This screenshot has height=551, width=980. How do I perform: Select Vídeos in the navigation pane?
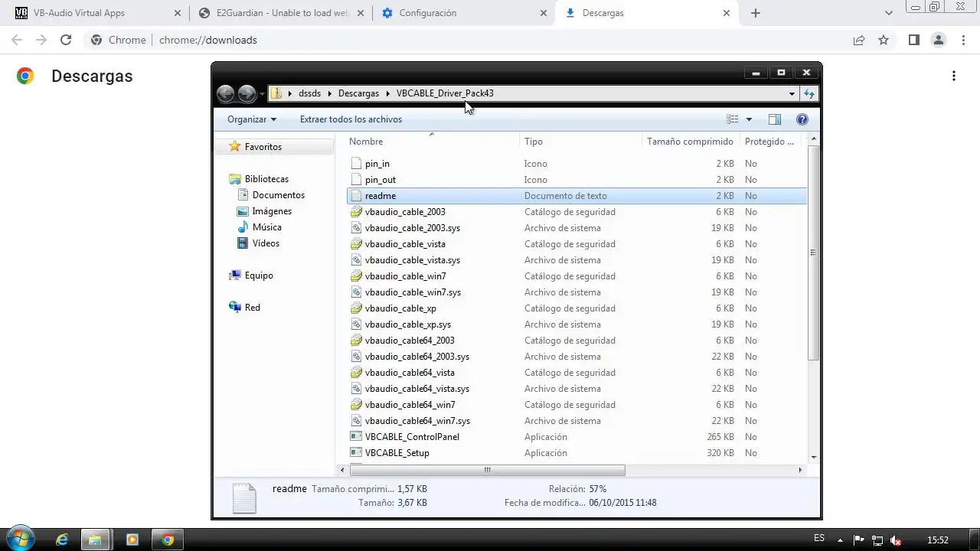pos(266,243)
